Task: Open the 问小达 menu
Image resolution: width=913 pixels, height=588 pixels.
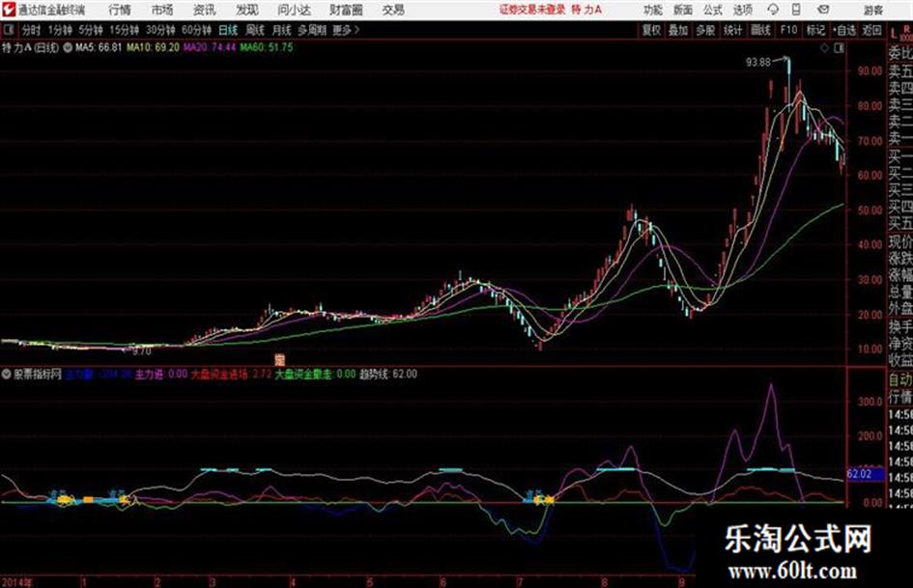Action: [x=294, y=10]
